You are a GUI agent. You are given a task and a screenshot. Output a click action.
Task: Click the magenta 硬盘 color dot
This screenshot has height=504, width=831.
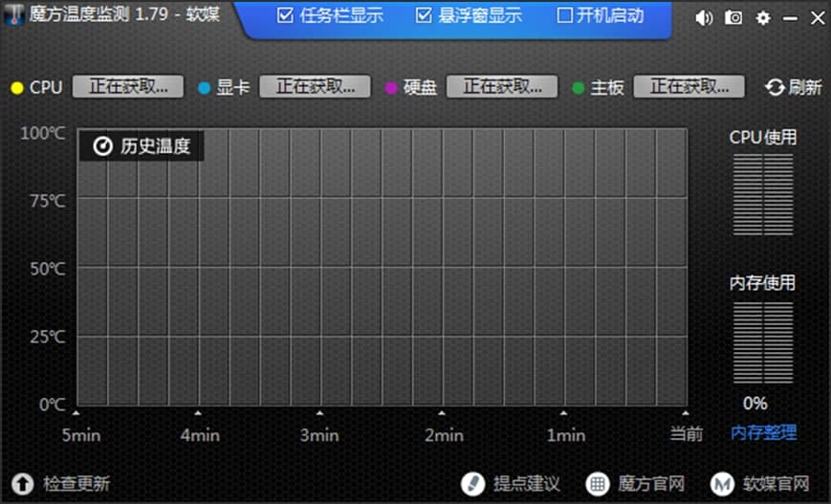click(391, 88)
